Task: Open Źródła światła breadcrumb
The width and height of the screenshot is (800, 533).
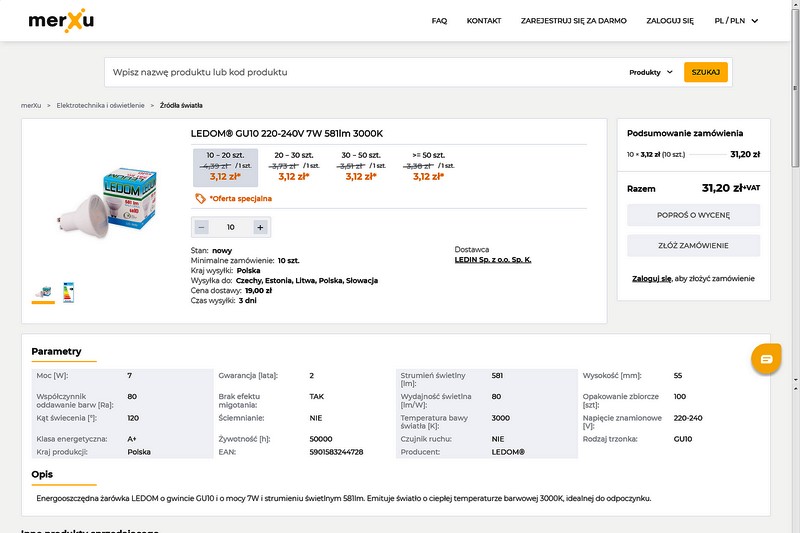Action: 181,106
